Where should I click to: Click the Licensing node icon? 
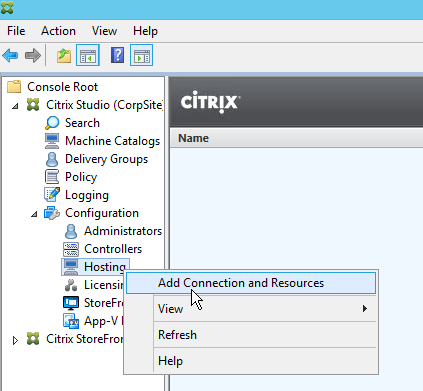[x=71, y=285]
